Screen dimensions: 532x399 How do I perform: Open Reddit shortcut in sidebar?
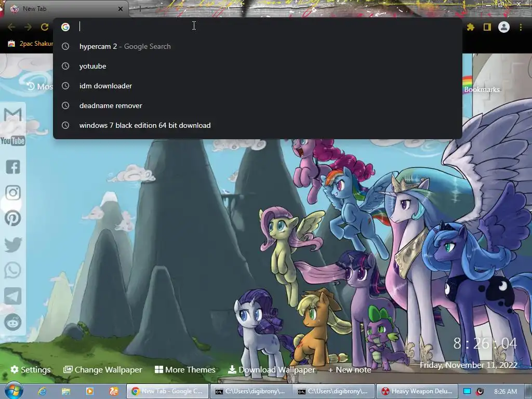13,322
